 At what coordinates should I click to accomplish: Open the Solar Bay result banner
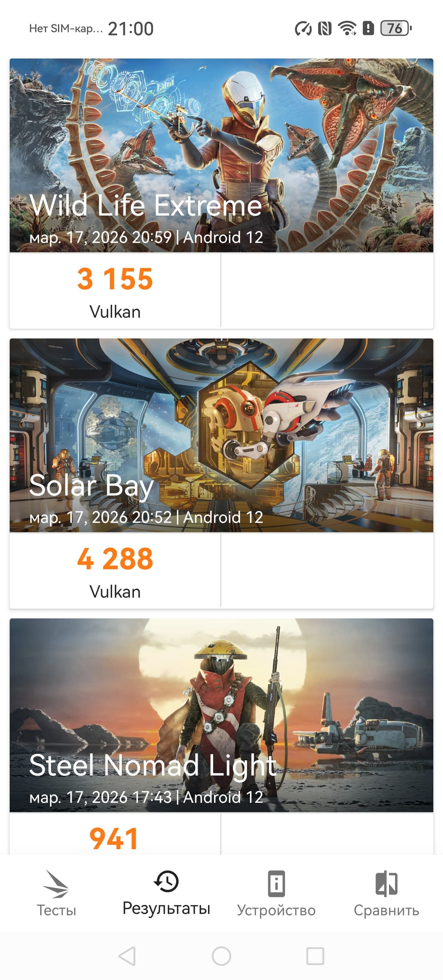pyautogui.click(x=221, y=435)
